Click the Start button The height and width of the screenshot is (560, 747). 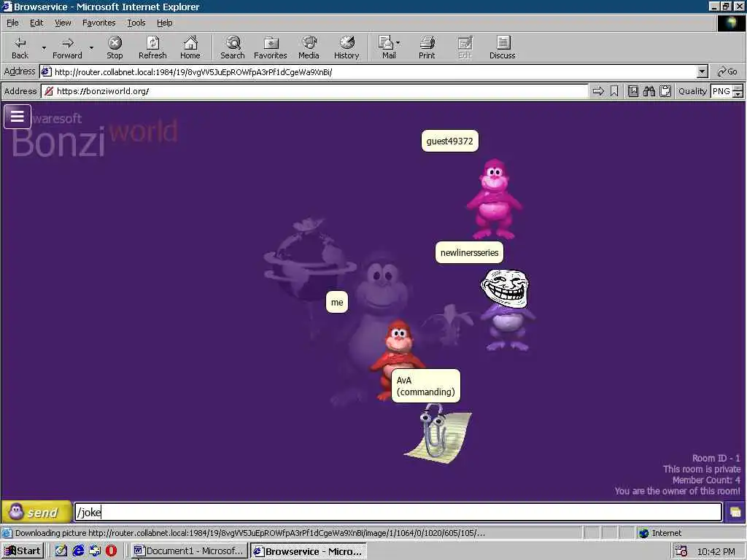[x=23, y=551]
